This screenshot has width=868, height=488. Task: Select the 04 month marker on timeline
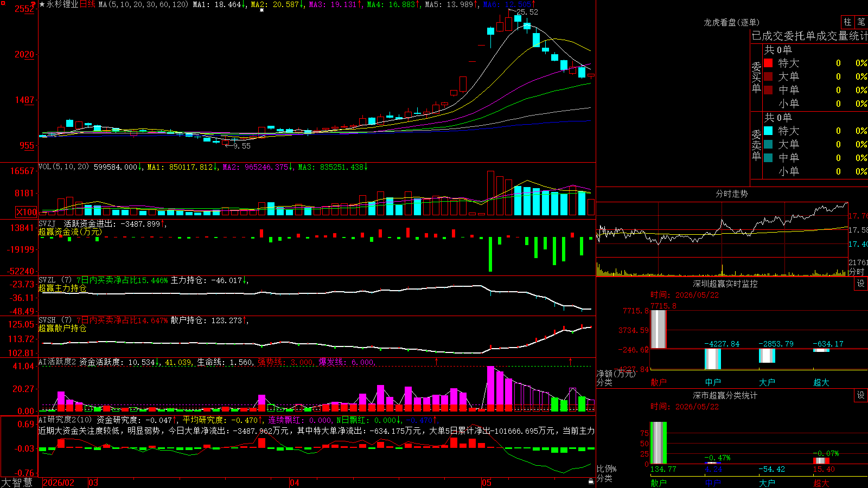(x=295, y=483)
